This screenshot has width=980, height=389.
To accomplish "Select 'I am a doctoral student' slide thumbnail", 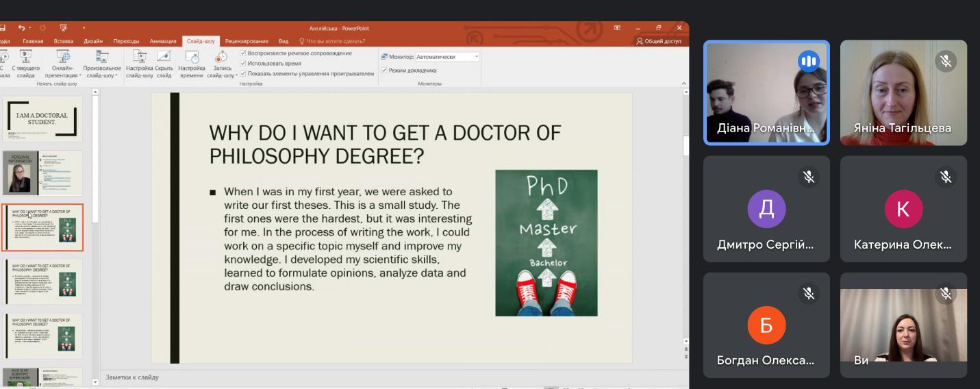I will coord(42,118).
